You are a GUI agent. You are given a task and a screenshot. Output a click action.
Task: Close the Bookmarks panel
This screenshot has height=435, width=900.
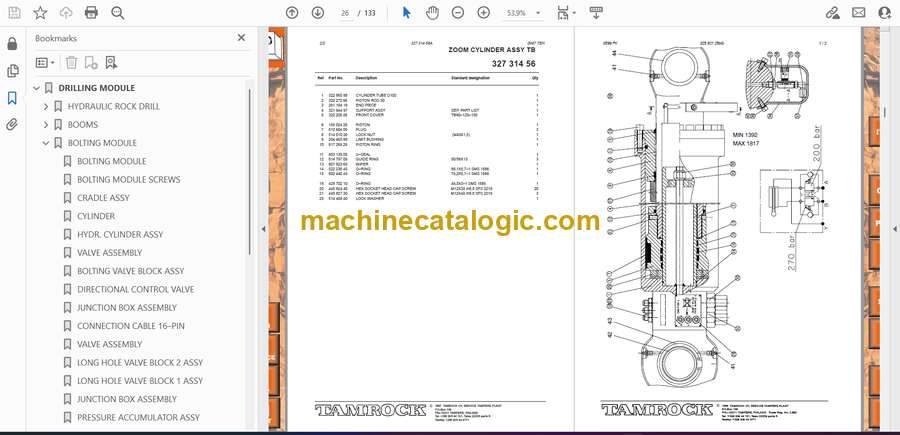click(x=241, y=38)
